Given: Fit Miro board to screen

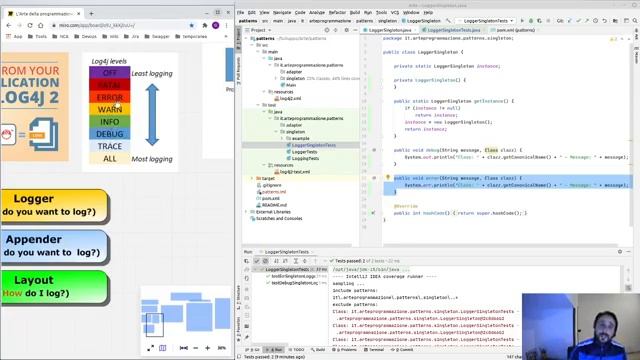Looking at the screenshot, I should (184, 348).
